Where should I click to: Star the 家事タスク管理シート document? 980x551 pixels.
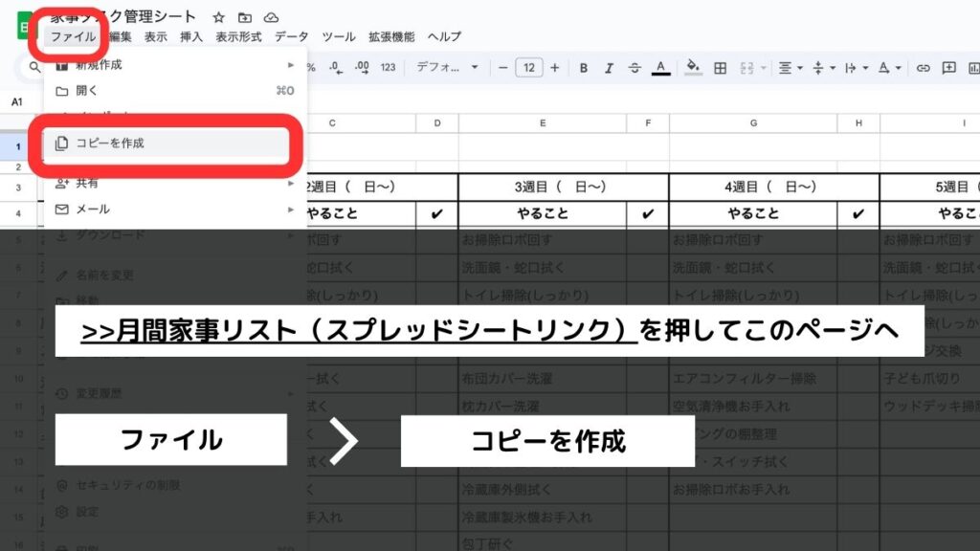pyautogui.click(x=219, y=17)
